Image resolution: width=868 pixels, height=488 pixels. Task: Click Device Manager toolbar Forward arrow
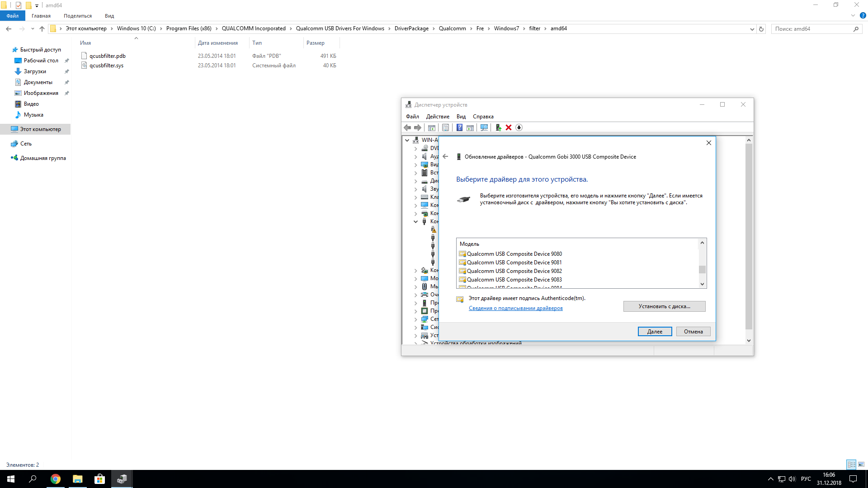click(x=418, y=127)
